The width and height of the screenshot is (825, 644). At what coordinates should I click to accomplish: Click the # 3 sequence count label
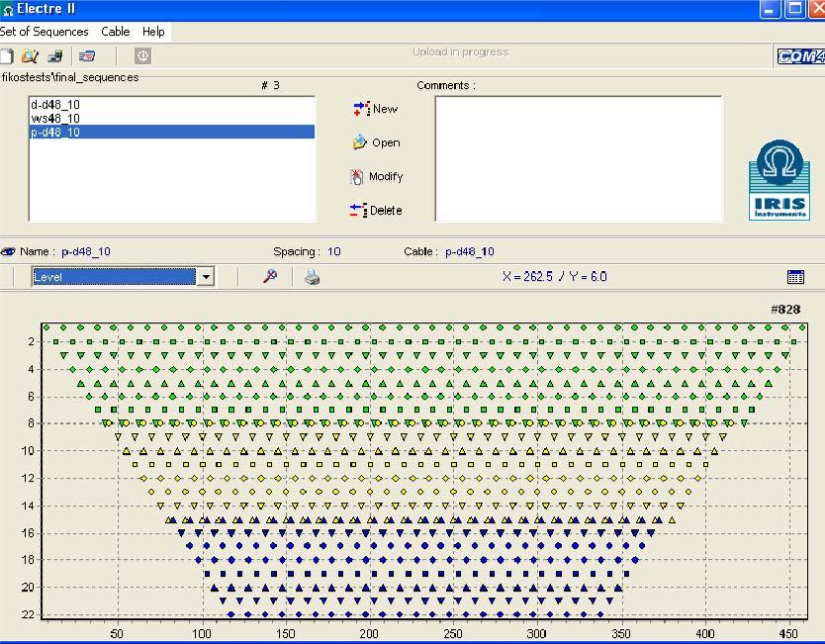click(270, 85)
